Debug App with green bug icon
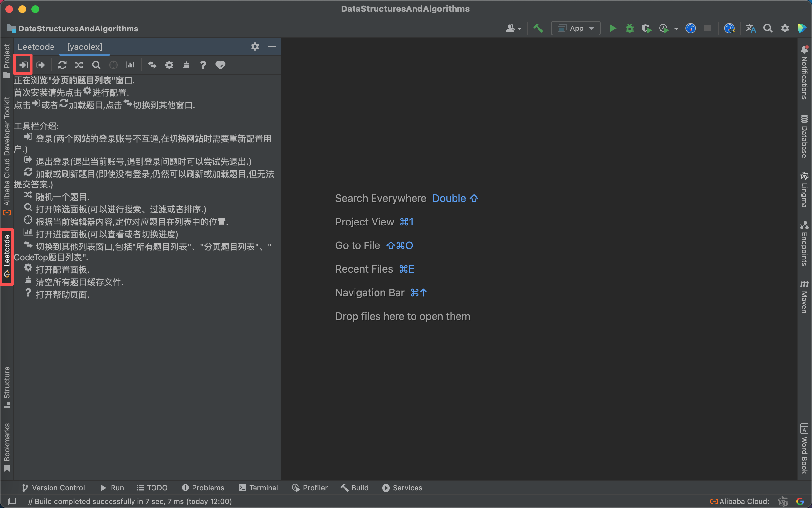 click(630, 28)
